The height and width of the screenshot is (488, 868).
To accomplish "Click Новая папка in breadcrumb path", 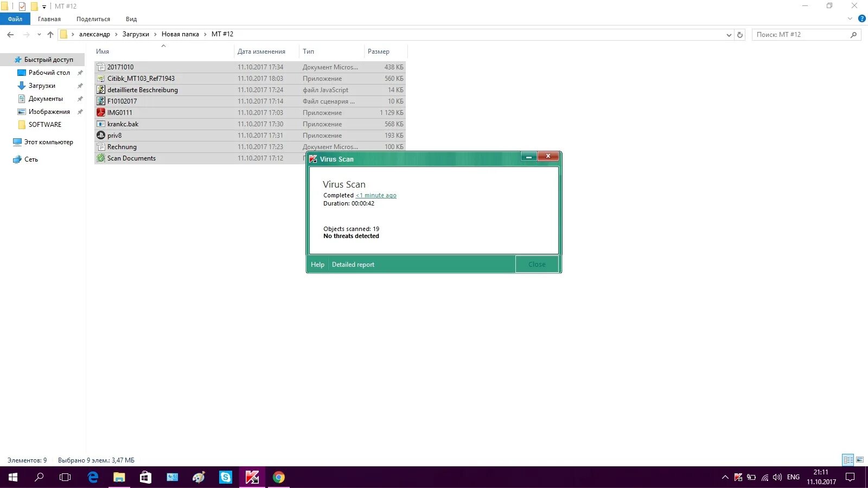I will coord(180,34).
